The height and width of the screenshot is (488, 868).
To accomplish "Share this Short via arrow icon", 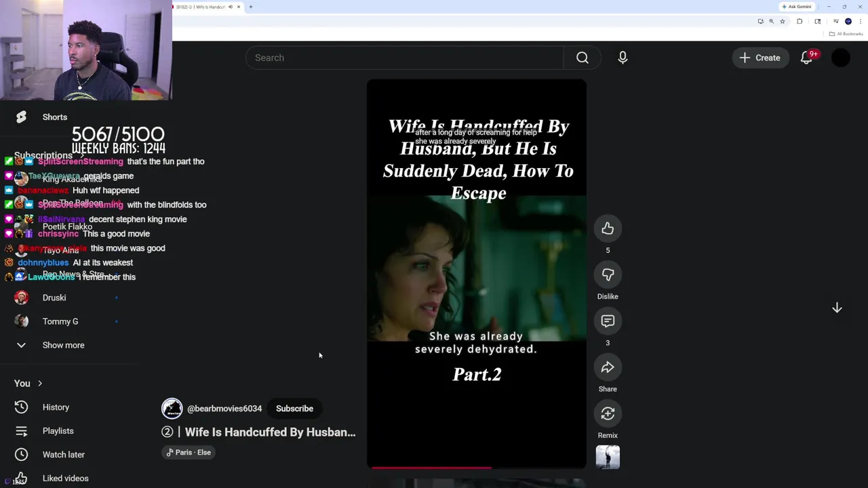I will point(608,367).
